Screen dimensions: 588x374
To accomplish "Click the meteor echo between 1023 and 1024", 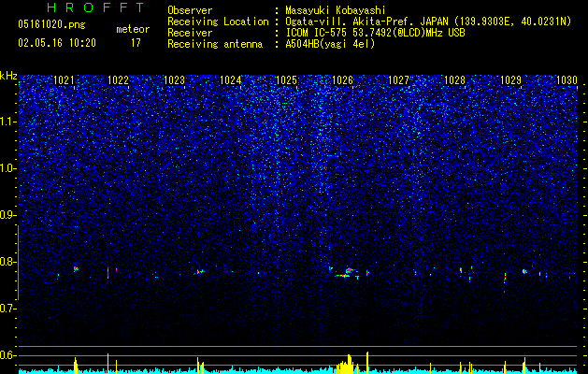I will click(x=200, y=271).
